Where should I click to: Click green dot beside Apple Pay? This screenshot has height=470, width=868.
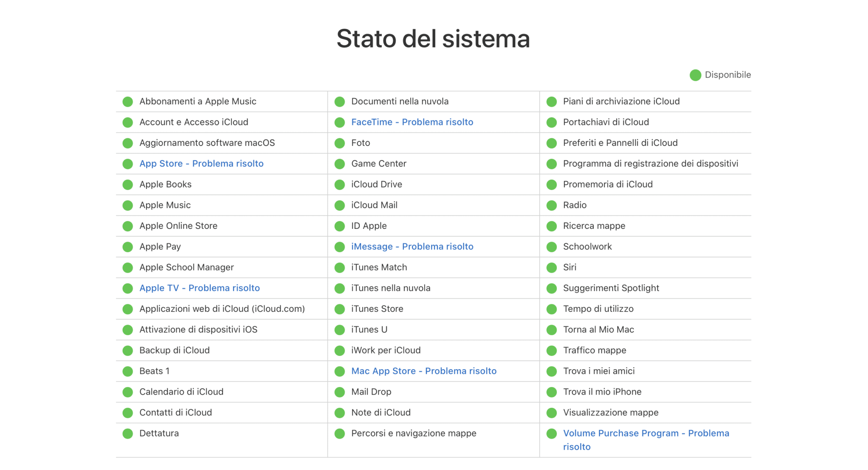tap(128, 247)
